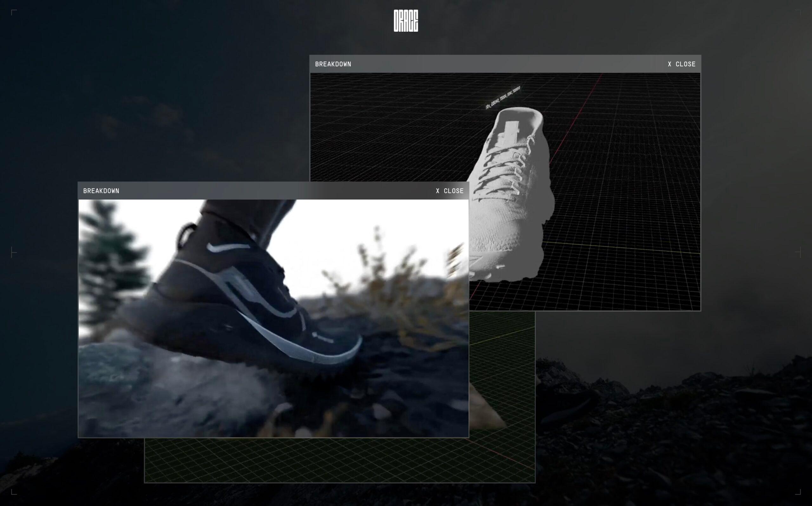The height and width of the screenshot is (506, 812).
Task: Click the white swoosh on the sneaker
Action: (227, 248)
